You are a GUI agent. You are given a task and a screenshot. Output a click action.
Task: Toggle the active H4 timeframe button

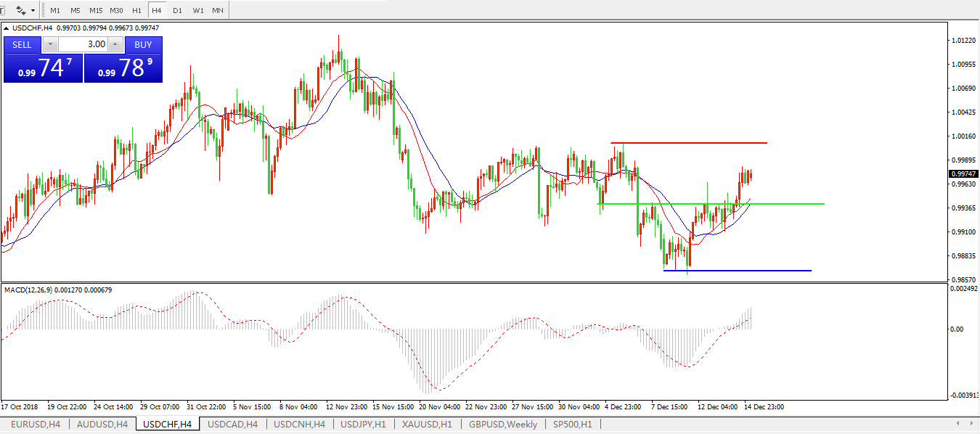point(157,11)
